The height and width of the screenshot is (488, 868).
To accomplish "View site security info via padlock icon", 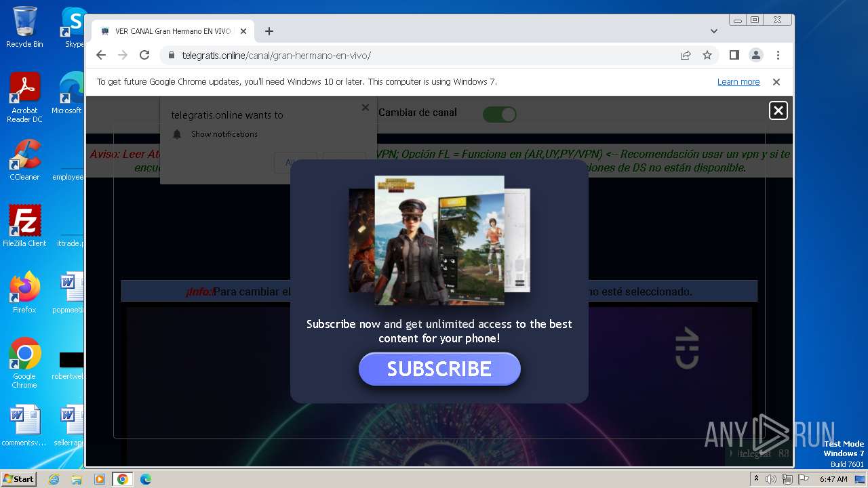I will click(x=171, y=55).
